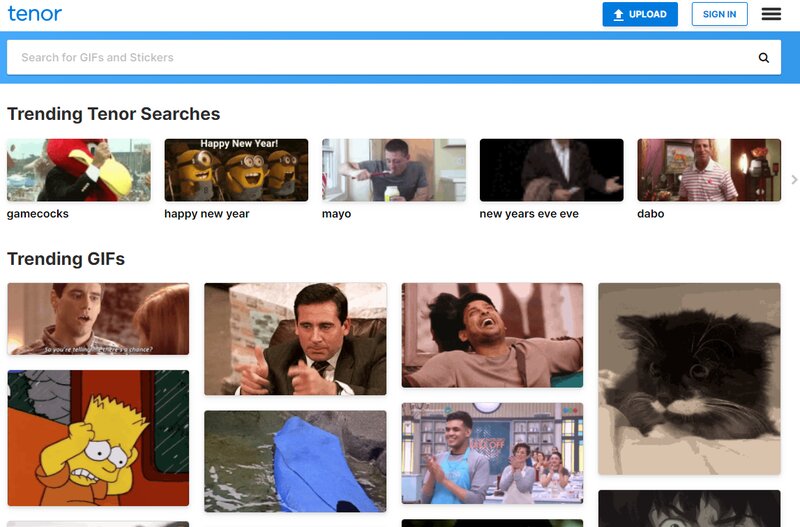Open the hamburger menu
The width and height of the screenshot is (800, 527).
pos(771,14)
